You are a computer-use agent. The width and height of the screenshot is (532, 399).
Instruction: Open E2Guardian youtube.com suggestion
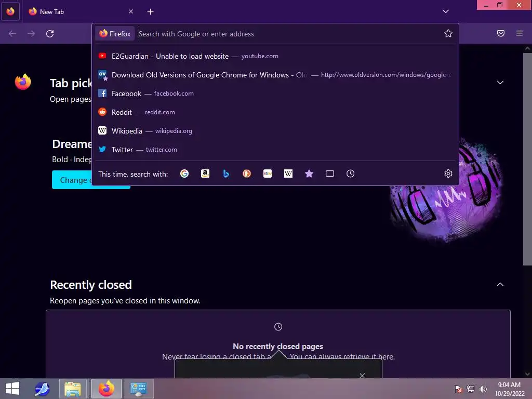coord(275,56)
